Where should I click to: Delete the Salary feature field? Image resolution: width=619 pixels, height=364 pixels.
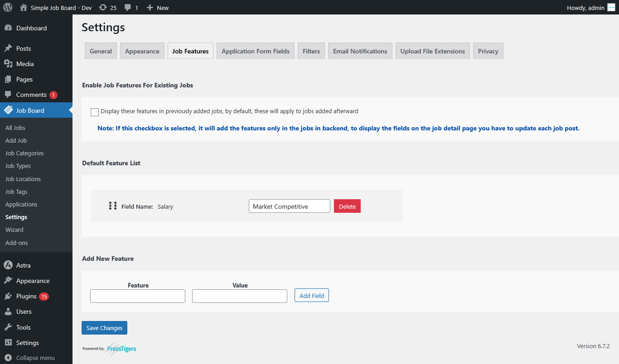[347, 206]
